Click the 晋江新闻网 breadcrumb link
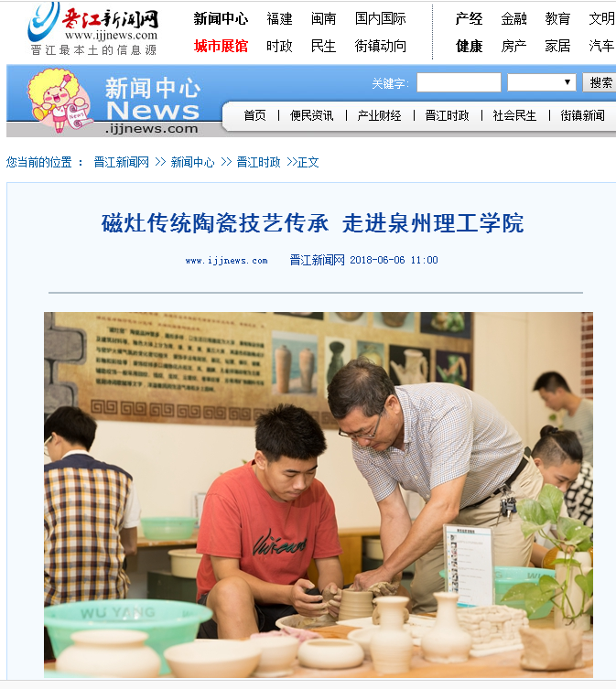The width and height of the screenshot is (616, 689). pyautogui.click(x=122, y=163)
